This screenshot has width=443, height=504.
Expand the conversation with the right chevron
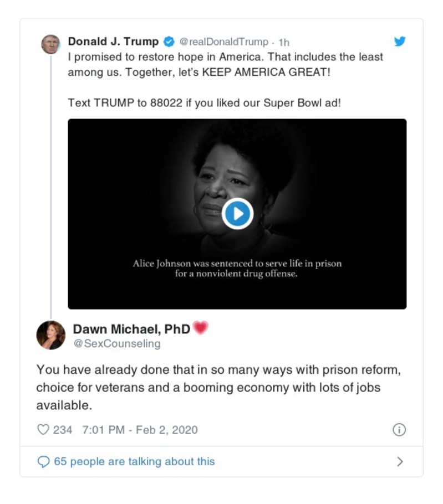400,461
